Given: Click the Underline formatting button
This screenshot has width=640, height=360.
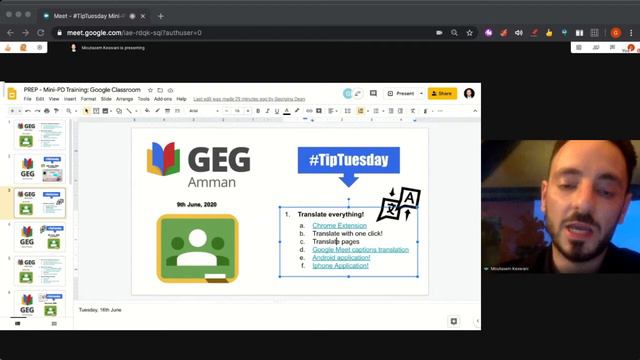Looking at the screenshot, I should click(x=277, y=111).
